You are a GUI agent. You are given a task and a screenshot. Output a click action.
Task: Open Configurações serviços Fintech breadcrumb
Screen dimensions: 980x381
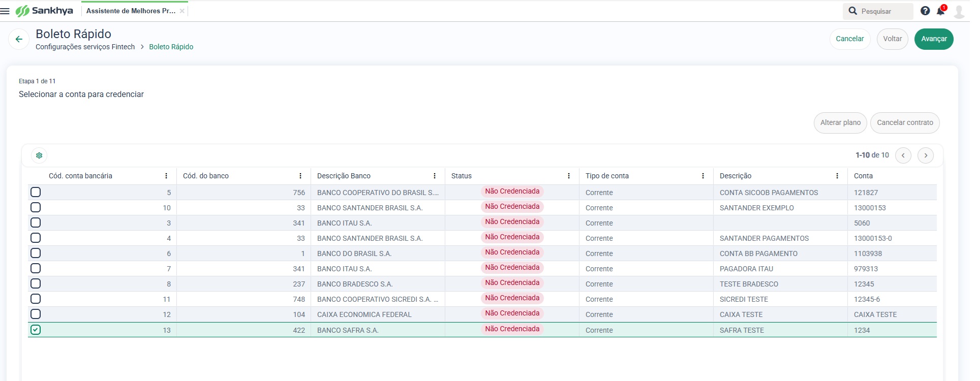click(85, 47)
